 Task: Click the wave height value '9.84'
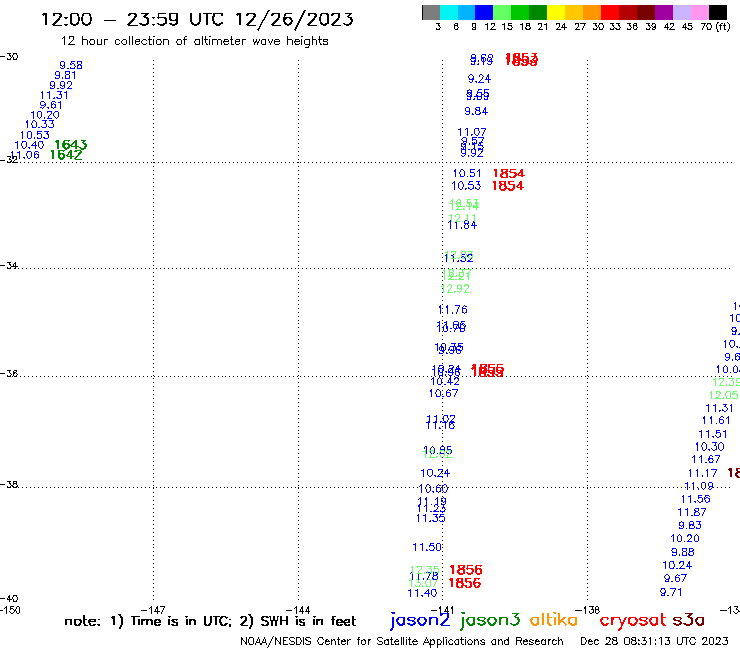click(476, 111)
